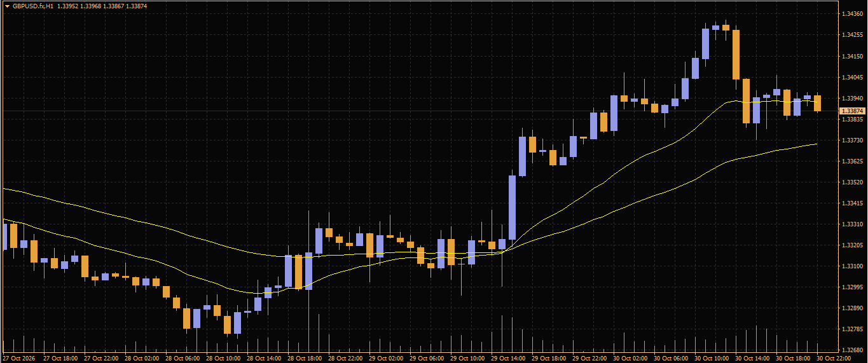Screen dimensions: 868x363
Task: Click the 1.33310 price axis label
Action: 852,224
